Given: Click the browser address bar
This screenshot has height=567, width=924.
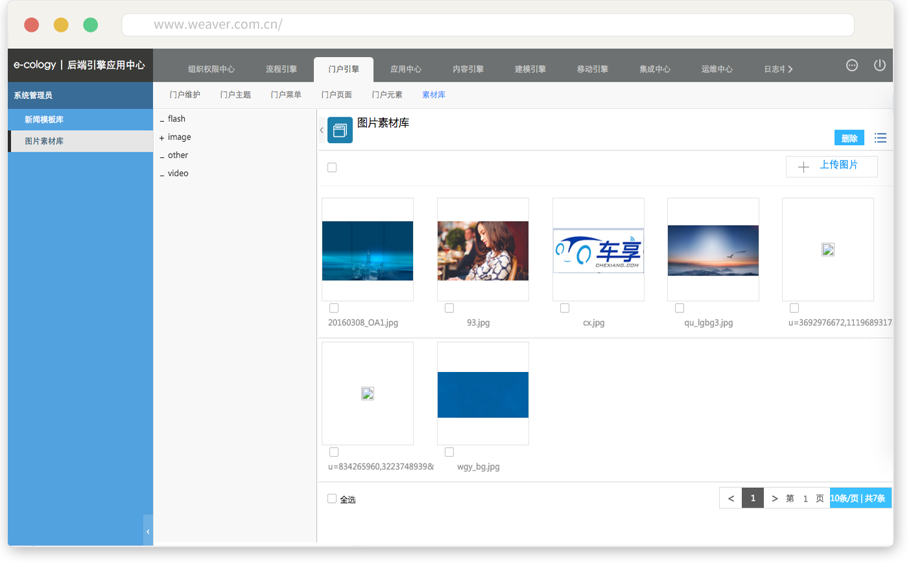Looking at the screenshot, I should [x=488, y=25].
